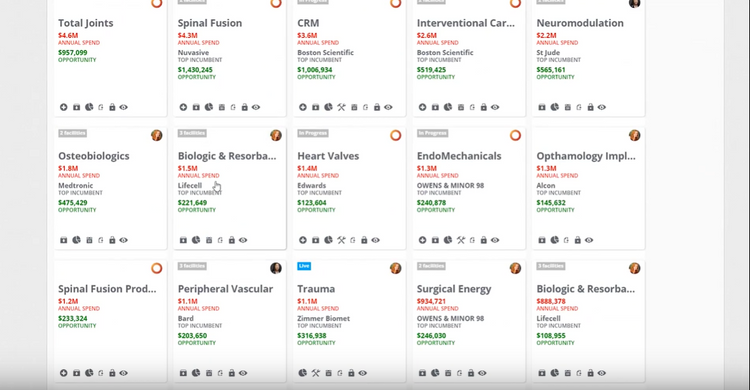
Task: Open pie chart icon on Total Joints card
Action: [x=89, y=107]
